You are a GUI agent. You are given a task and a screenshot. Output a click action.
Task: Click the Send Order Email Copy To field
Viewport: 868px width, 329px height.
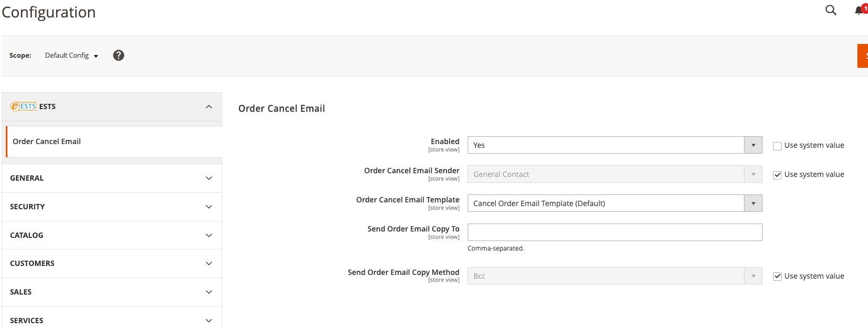pos(614,232)
